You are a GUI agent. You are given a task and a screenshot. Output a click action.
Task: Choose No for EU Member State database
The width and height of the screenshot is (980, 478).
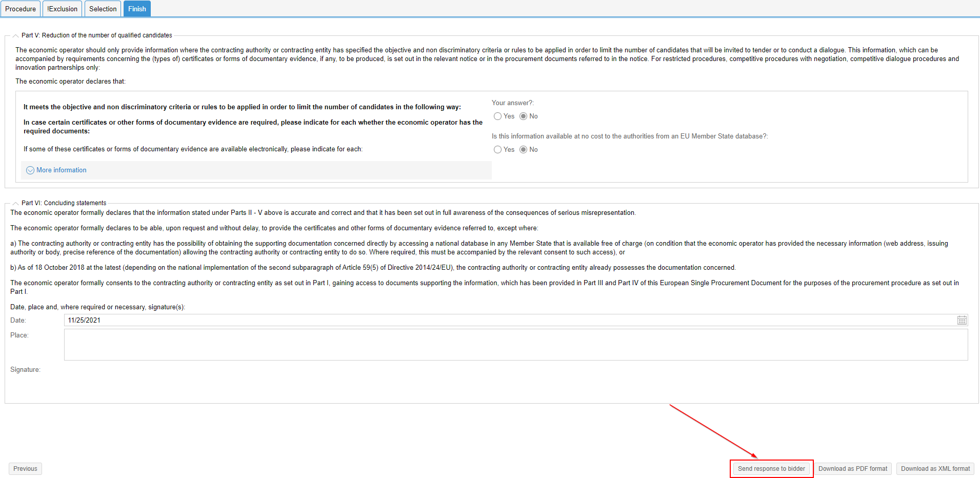[523, 150]
